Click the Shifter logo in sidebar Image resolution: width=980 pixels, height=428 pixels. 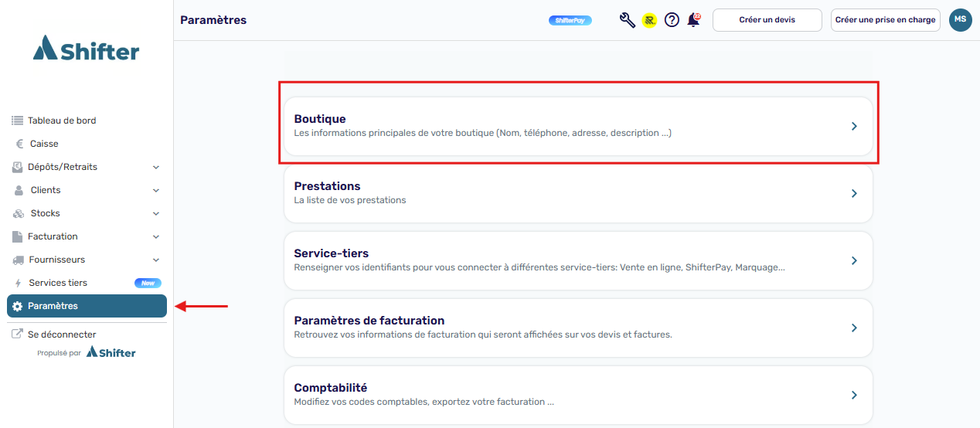[87, 49]
